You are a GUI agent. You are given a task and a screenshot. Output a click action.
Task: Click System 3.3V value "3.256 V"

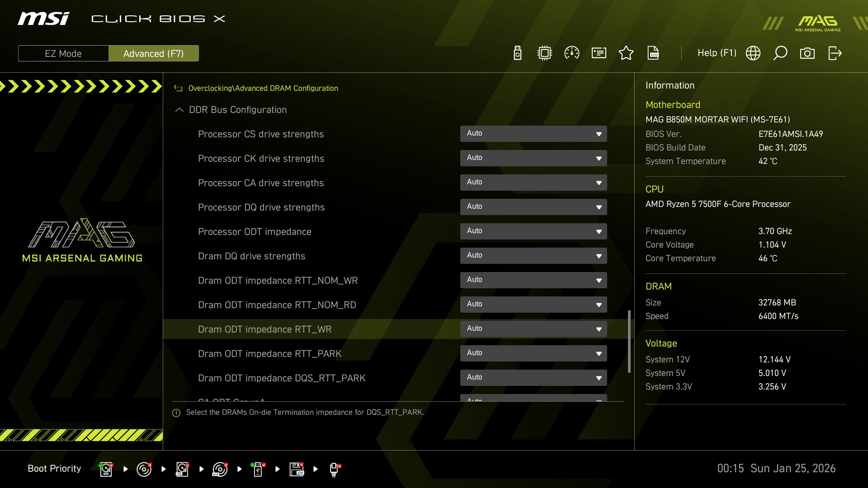pyautogui.click(x=772, y=387)
